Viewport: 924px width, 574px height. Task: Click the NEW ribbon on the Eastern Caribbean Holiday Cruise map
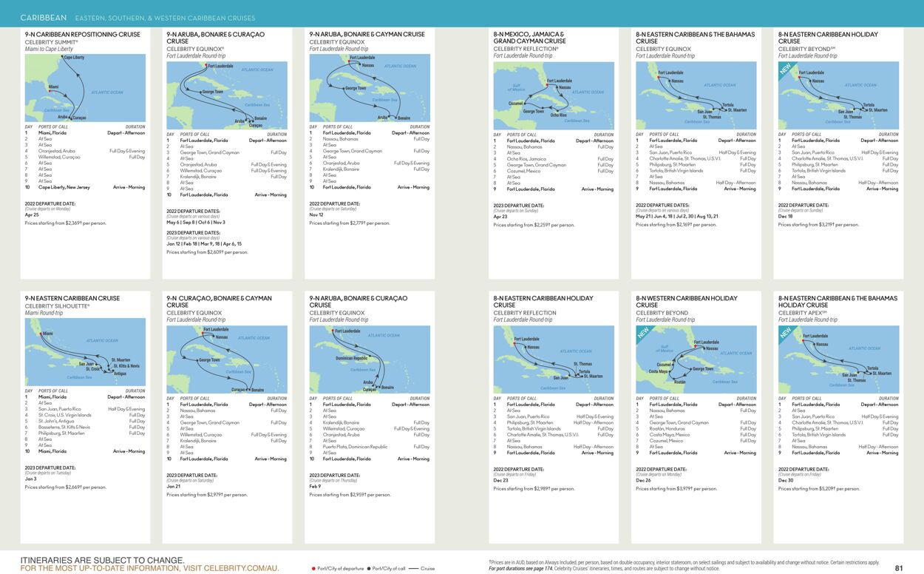pos(784,69)
